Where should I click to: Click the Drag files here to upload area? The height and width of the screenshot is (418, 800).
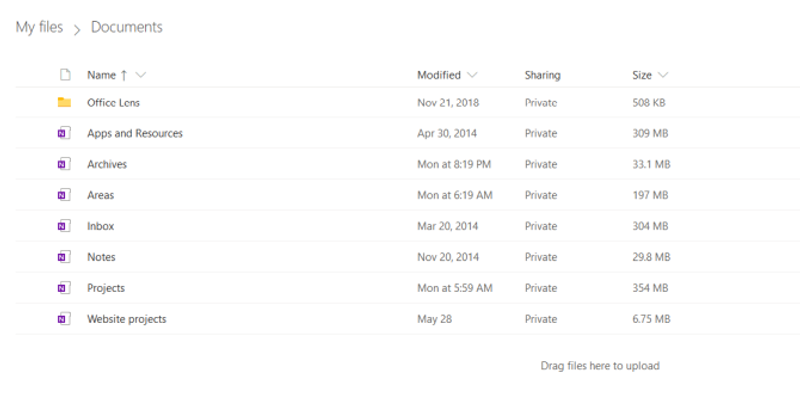(600, 365)
